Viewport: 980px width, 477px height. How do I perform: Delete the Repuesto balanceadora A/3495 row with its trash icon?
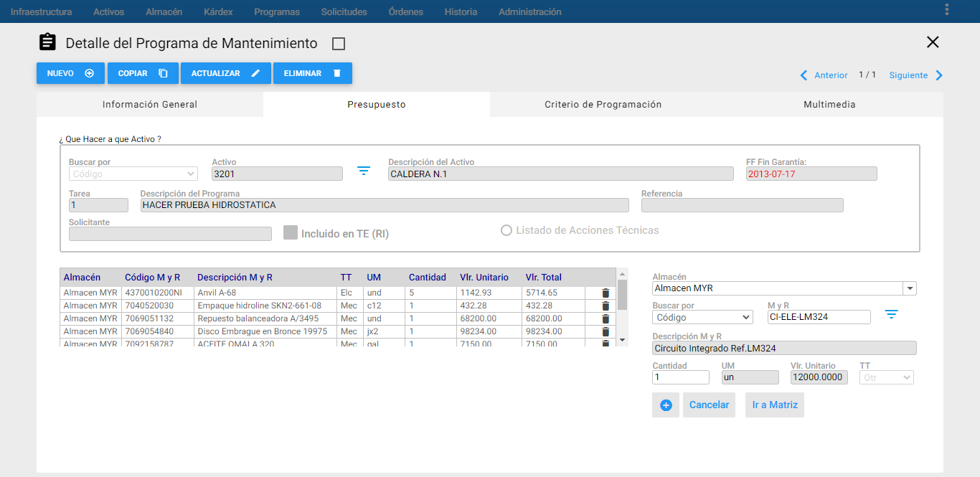[x=606, y=319]
